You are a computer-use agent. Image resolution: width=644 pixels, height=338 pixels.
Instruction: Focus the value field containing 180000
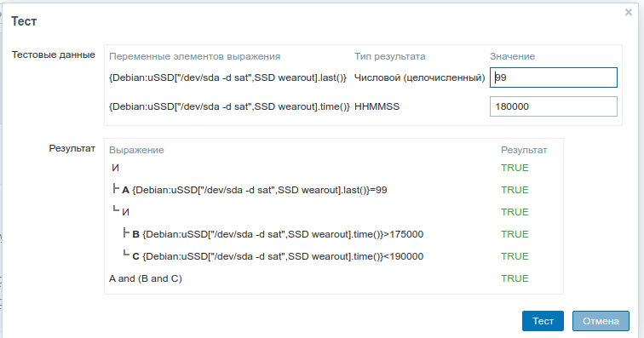553,106
